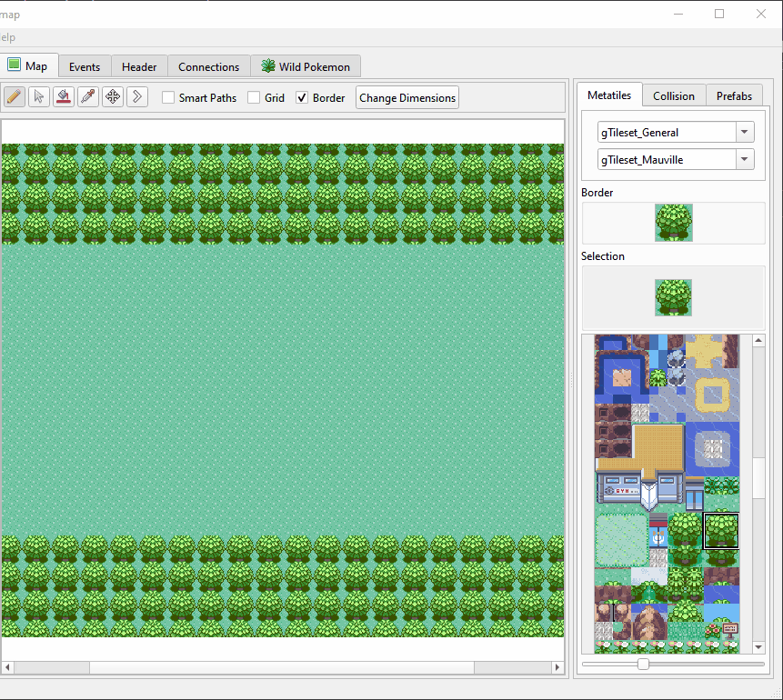Uncheck the Border checkbox
The image size is (783, 700).
tap(302, 98)
